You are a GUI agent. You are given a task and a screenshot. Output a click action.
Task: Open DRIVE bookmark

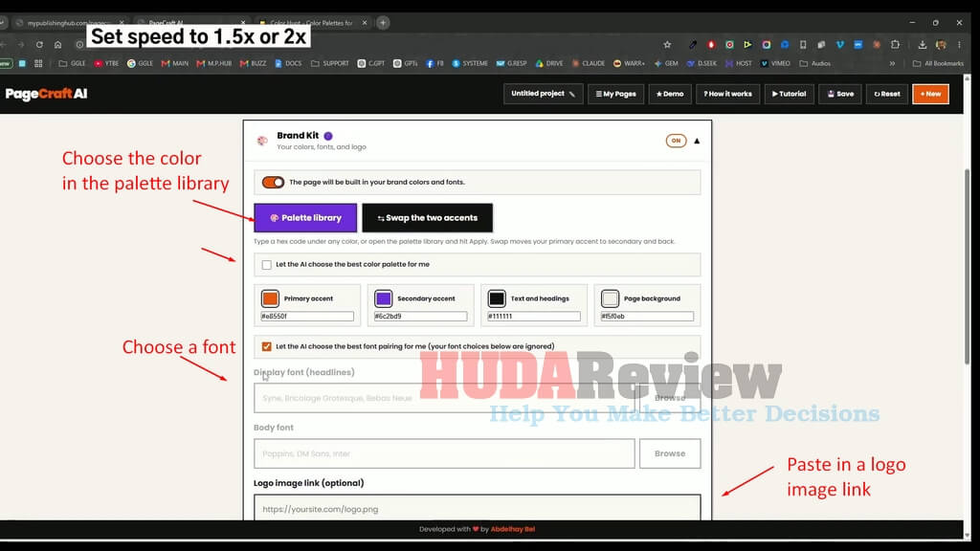click(549, 64)
